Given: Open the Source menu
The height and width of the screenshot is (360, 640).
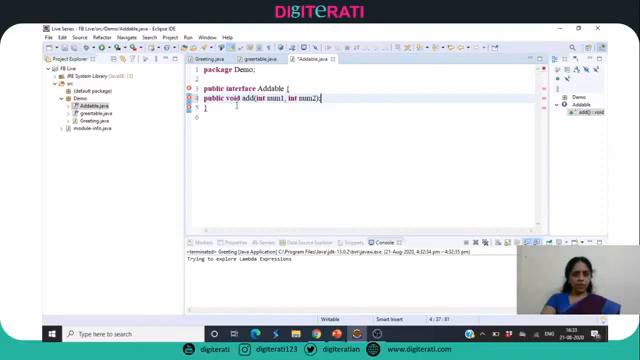Looking at the screenshot, I should 80,38.
